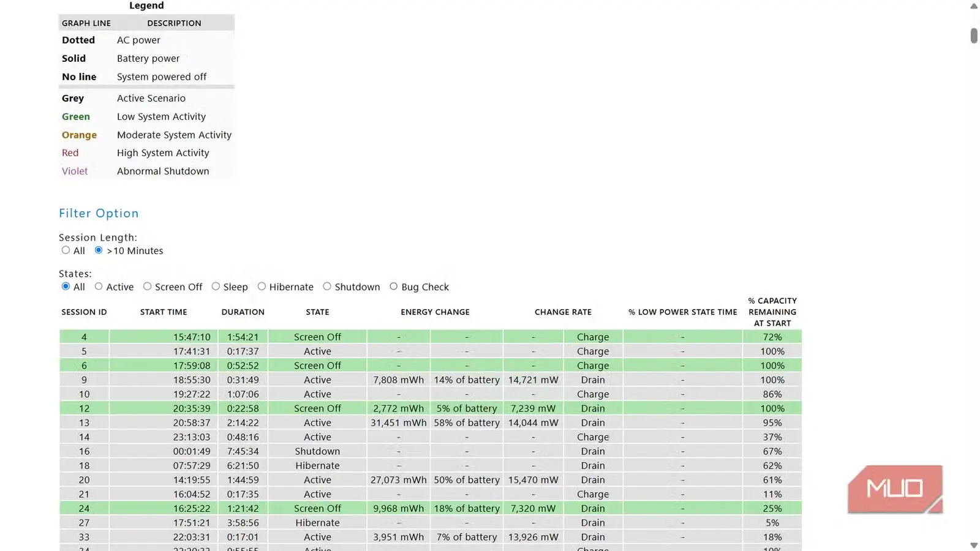The image size is (980, 551).
Task: Select the All states radio button
Action: click(66, 287)
